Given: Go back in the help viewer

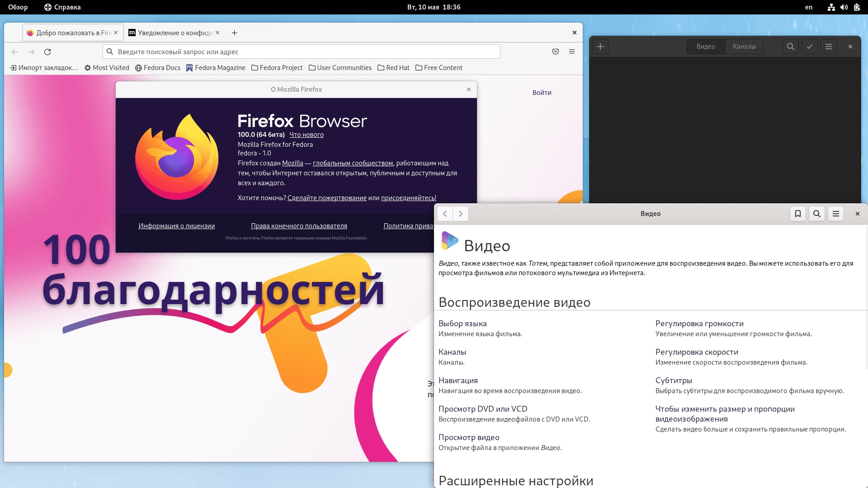Looking at the screenshot, I should (x=445, y=214).
